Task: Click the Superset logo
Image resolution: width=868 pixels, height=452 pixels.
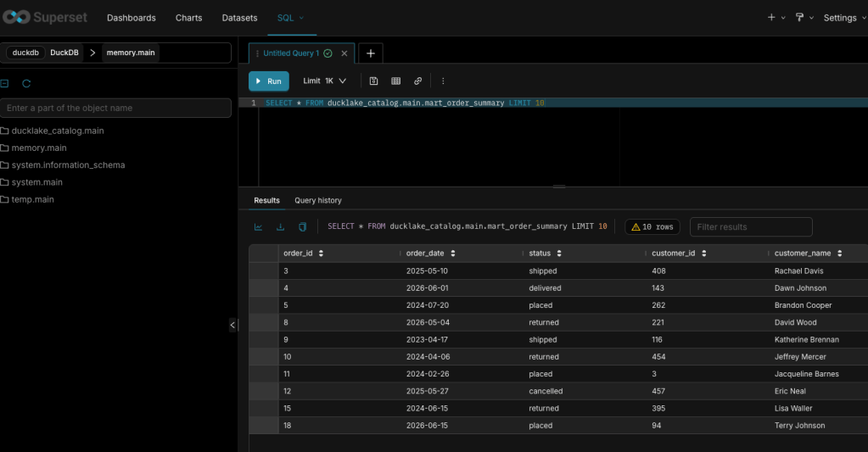Action: coord(45,18)
